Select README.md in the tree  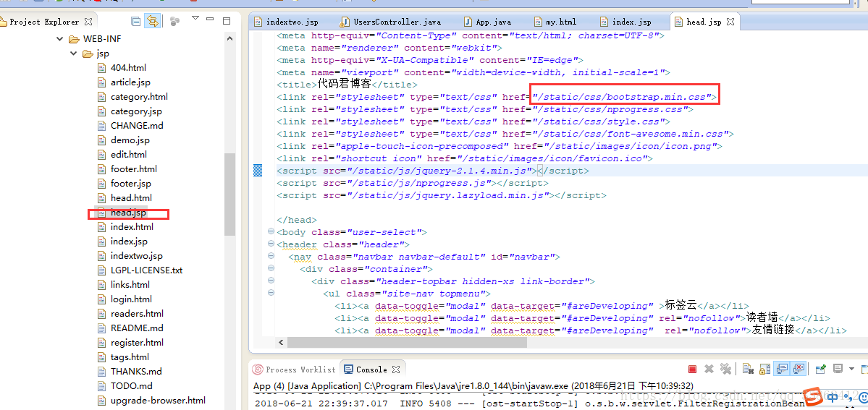[x=137, y=328]
